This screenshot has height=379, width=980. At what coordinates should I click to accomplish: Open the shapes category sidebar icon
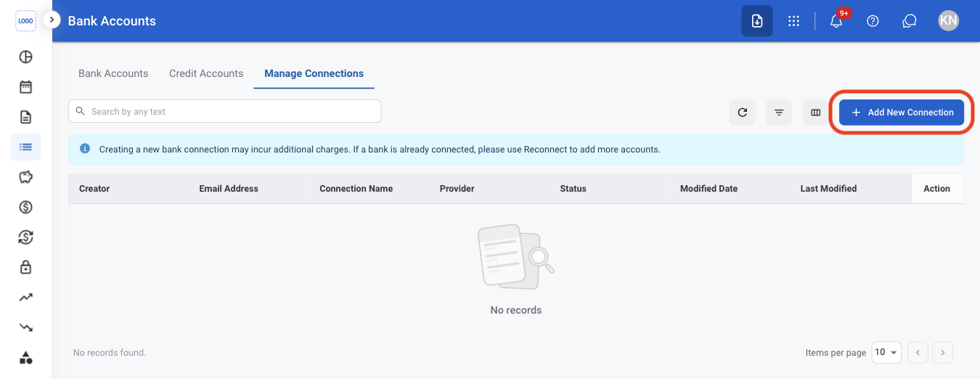coord(25,357)
